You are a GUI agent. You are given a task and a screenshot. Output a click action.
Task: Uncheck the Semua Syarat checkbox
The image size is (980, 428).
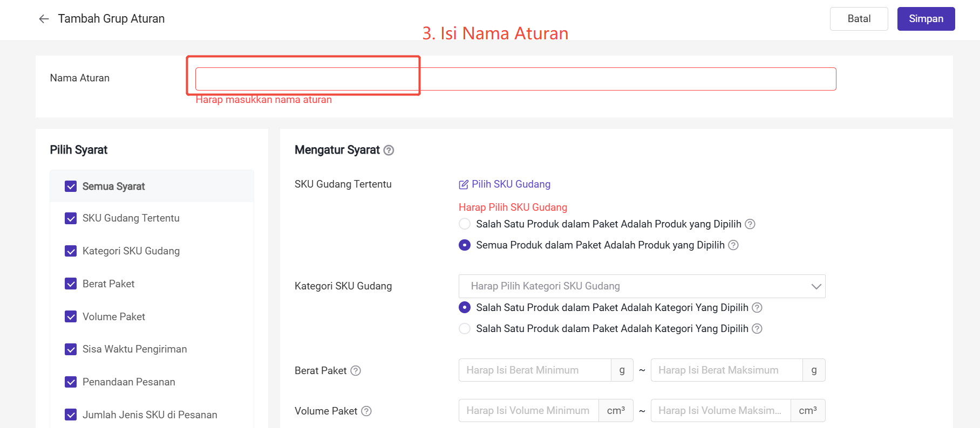pyautogui.click(x=71, y=187)
